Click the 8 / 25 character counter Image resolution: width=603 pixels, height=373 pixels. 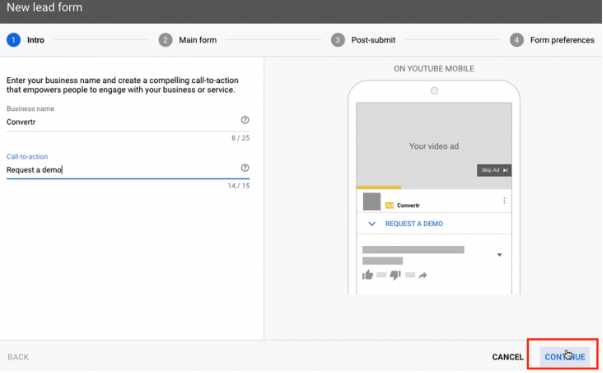pyautogui.click(x=240, y=138)
